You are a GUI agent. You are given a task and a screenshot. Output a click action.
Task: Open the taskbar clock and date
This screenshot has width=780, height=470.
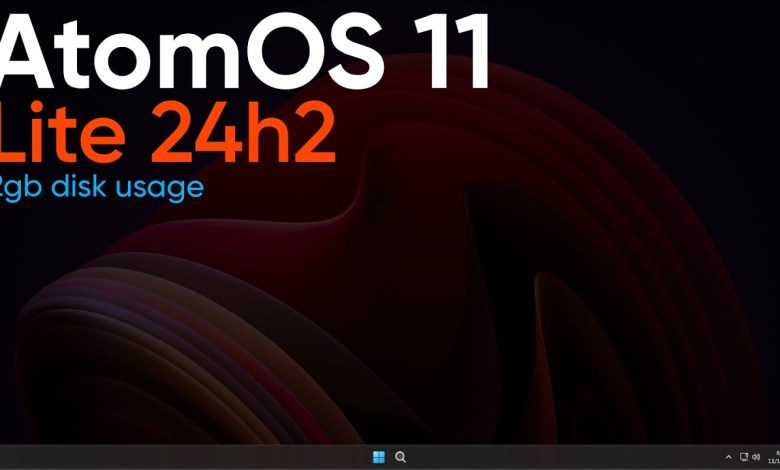[x=774, y=457]
